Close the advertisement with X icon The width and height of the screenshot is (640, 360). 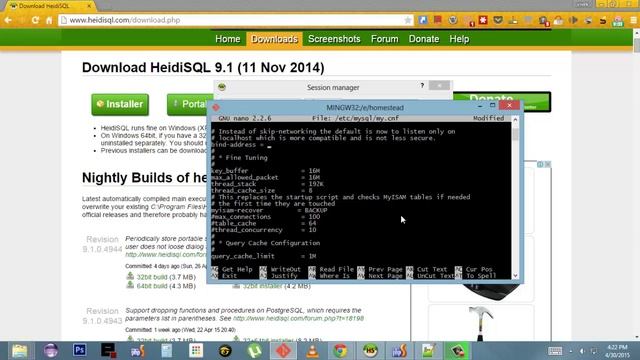pyautogui.click(x=548, y=164)
